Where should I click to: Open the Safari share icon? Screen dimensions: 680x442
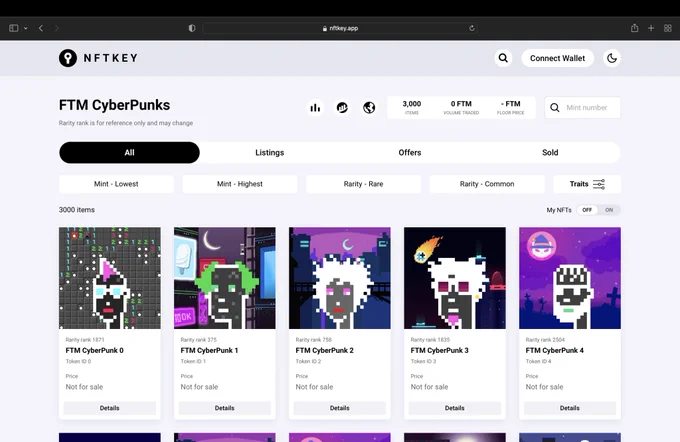634,28
